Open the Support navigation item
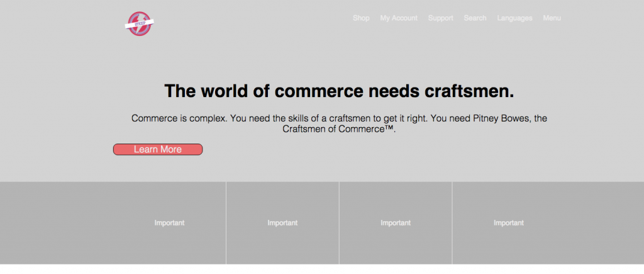This screenshot has width=644, height=274. point(441,18)
